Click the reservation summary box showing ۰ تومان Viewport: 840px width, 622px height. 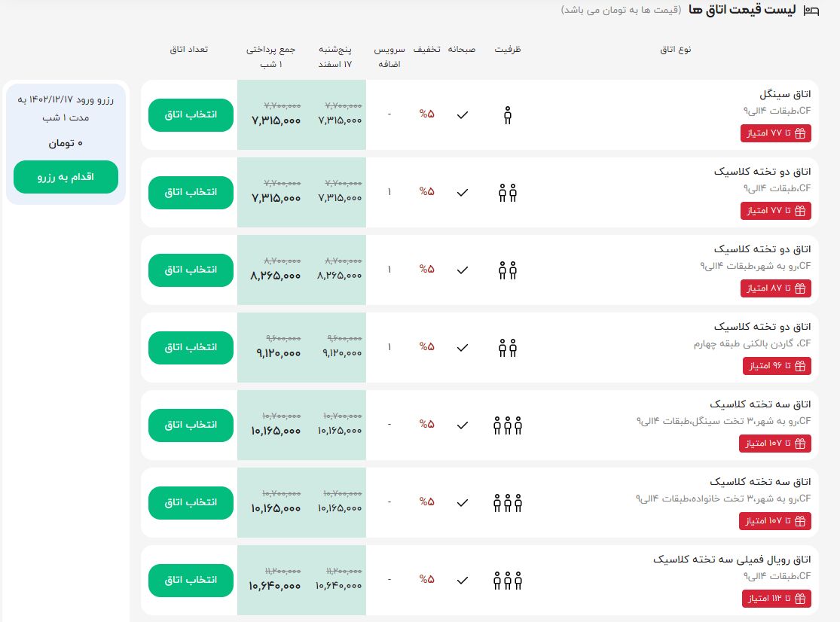(x=66, y=143)
